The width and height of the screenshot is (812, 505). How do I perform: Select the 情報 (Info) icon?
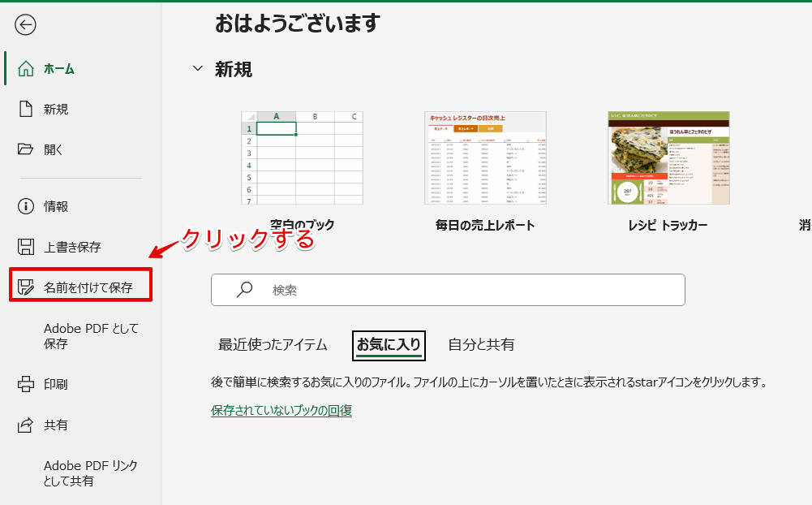coord(27,205)
